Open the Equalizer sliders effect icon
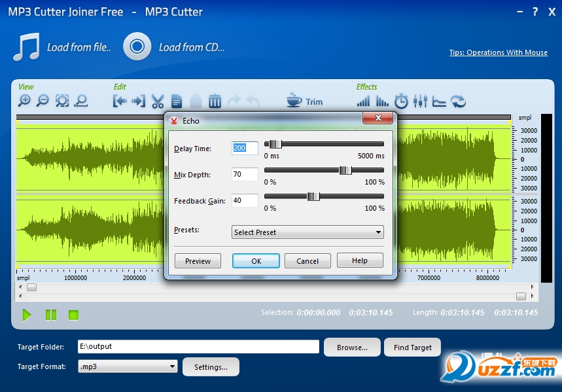The height and width of the screenshot is (392, 562). pos(420,101)
